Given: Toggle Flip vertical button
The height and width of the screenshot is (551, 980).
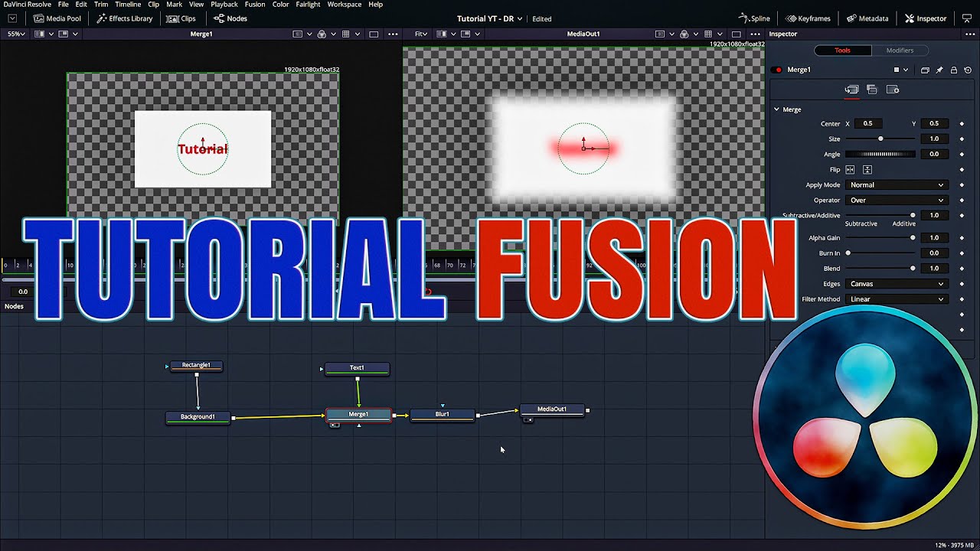Looking at the screenshot, I should [867, 169].
